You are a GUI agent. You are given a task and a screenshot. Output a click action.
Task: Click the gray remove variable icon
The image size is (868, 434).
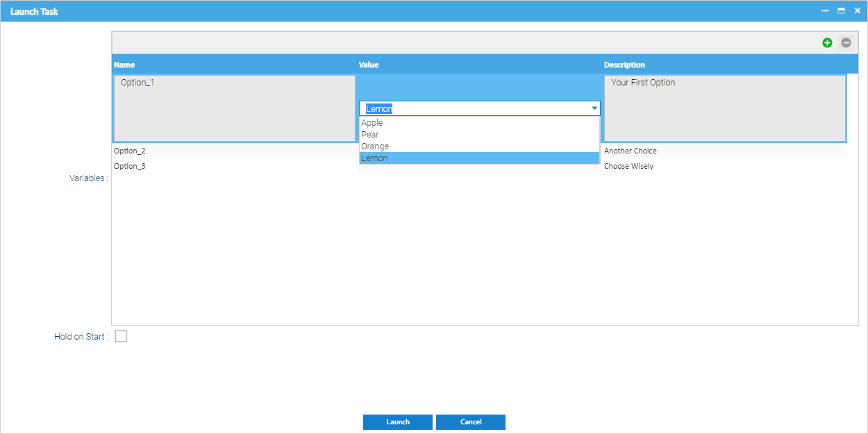[x=846, y=42]
